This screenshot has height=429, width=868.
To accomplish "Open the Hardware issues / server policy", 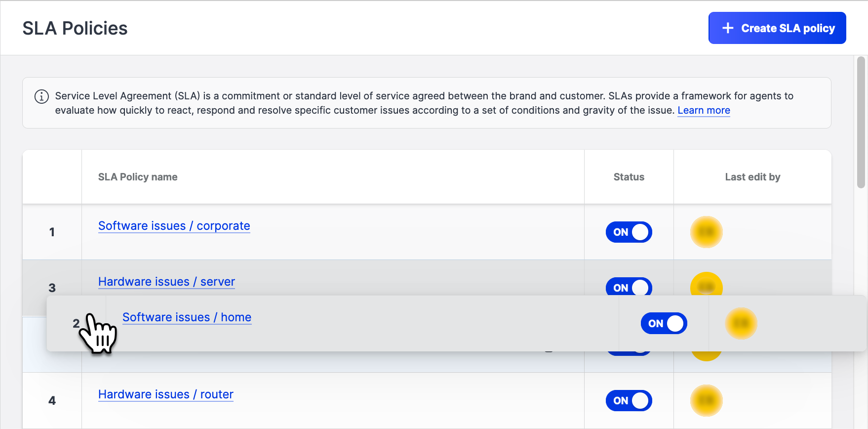I will [x=166, y=282].
